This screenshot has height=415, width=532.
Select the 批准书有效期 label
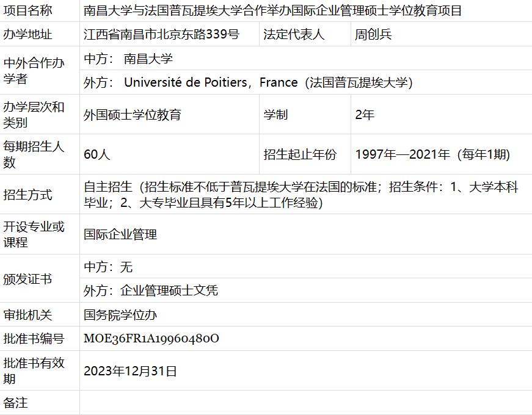click(x=34, y=370)
